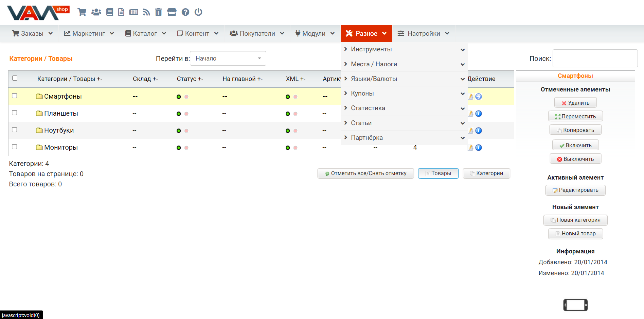Image resolution: width=644 pixels, height=319 pixels.
Task: Open the Каталог menu
Action: [x=146, y=34]
